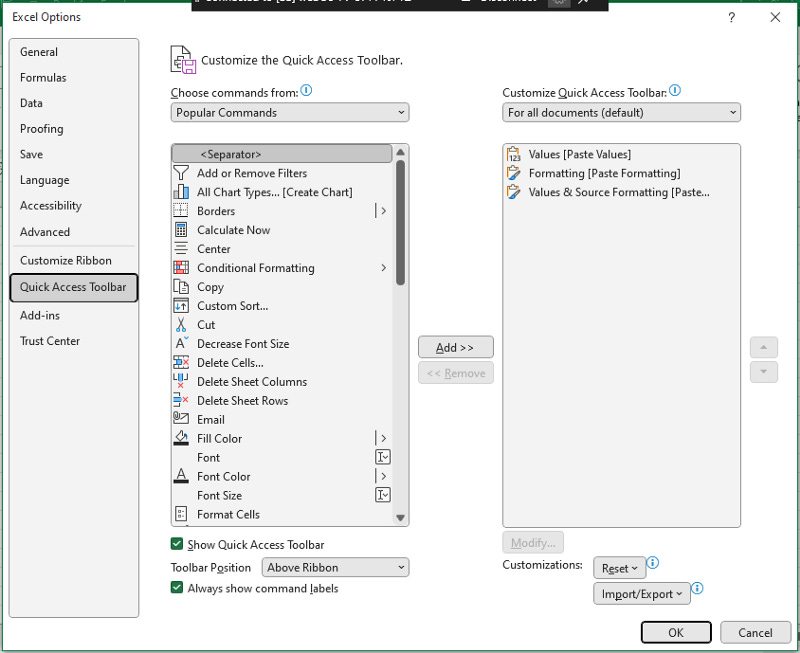Click info icon beside Customize Quick Access Toolbar
The height and width of the screenshot is (653, 800).
pos(675,91)
